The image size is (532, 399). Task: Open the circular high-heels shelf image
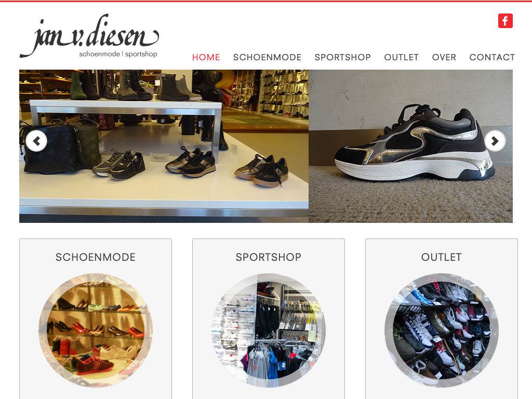(96, 330)
